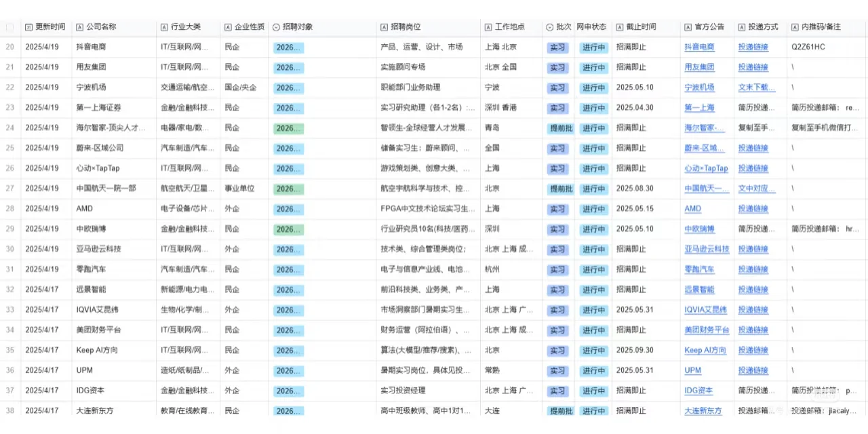Open the 第一上海 official announcement link
868x434 pixels.
699,108
